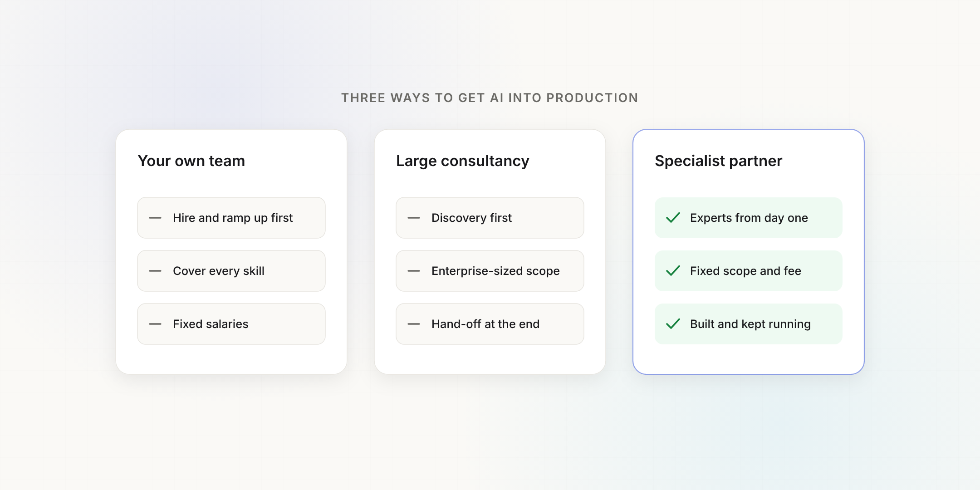Click the dash icon beside Discovery first
The image size is (980, 490).
pyautogui.click(x=414, y=218)
